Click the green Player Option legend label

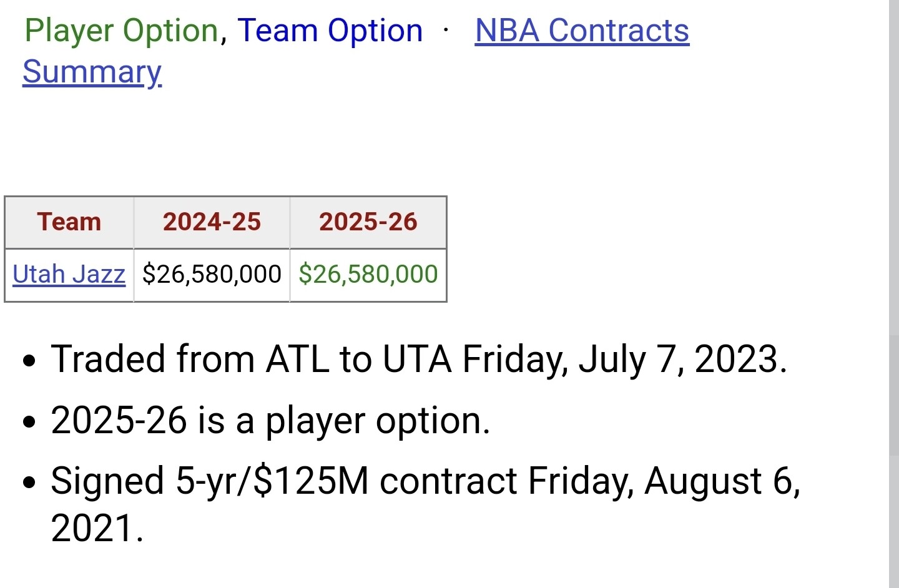pos(121,31)
